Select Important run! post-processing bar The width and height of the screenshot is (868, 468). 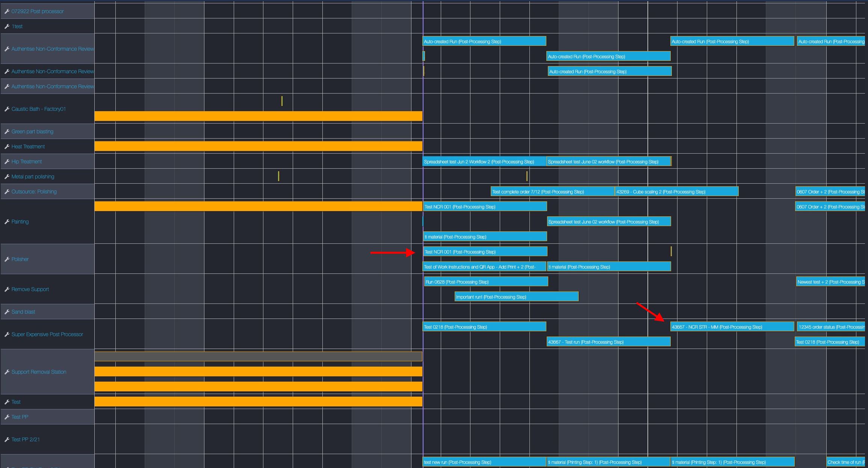[516, 297]
